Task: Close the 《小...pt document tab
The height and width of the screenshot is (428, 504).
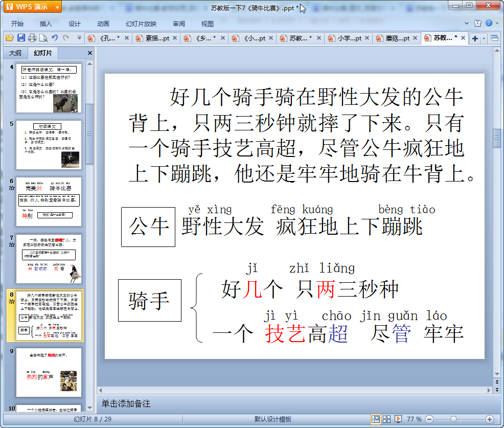Action: (x=271, y=38)
